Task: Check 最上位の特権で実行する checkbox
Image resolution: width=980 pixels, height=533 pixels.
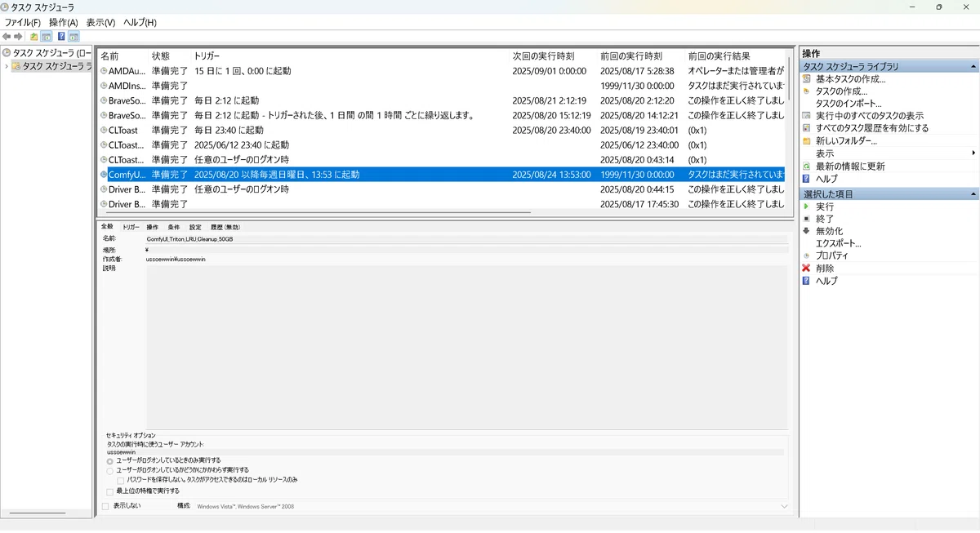Action: (x=110, y=491)
